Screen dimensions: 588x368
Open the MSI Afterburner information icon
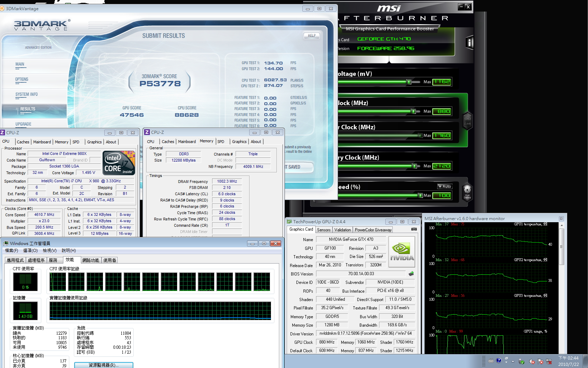coord(470,43)
